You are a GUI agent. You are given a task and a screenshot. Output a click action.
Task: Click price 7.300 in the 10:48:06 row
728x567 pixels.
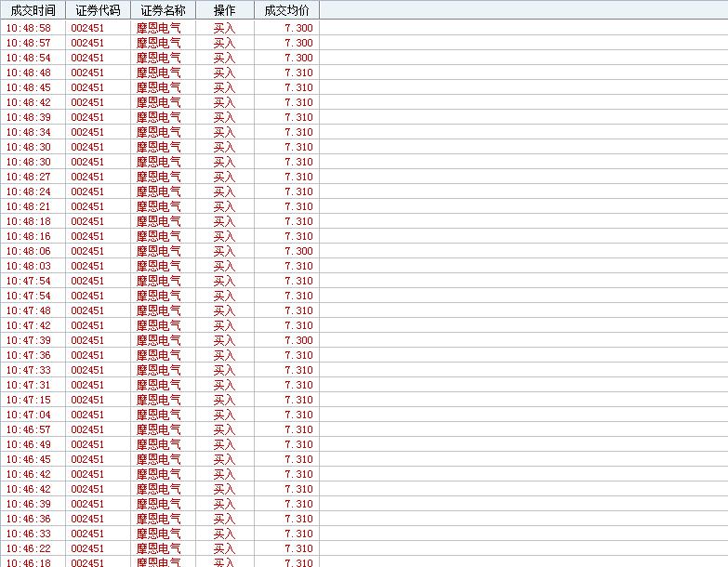point(299,251)
